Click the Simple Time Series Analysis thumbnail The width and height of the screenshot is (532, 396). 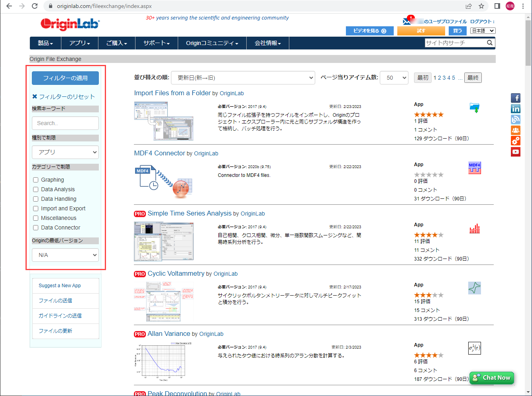tap(164, 241)
